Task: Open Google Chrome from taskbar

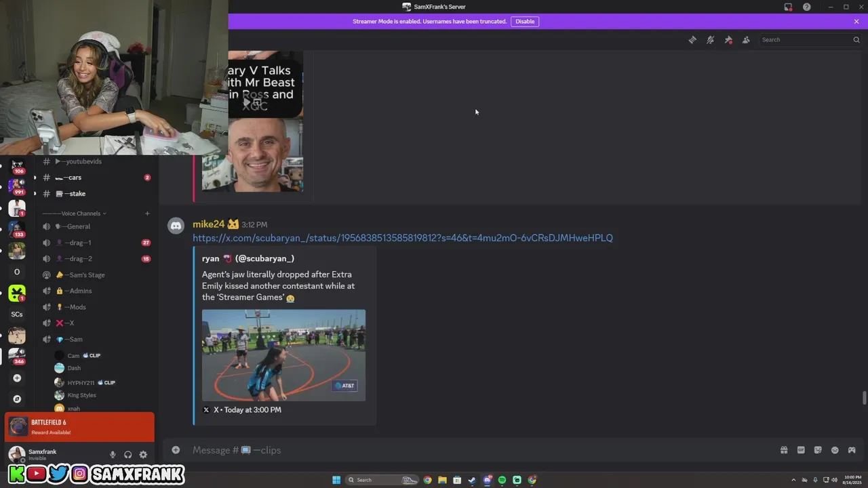Action: (427, 480)
